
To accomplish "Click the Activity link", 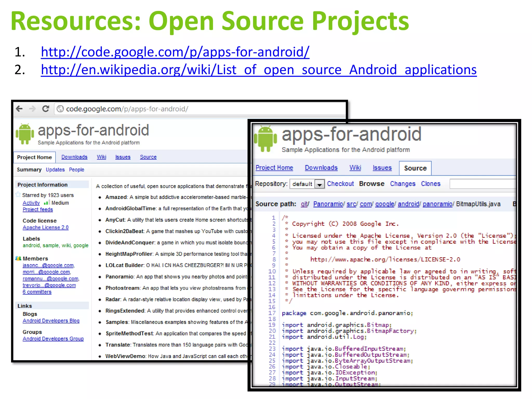I will (31, 203).
